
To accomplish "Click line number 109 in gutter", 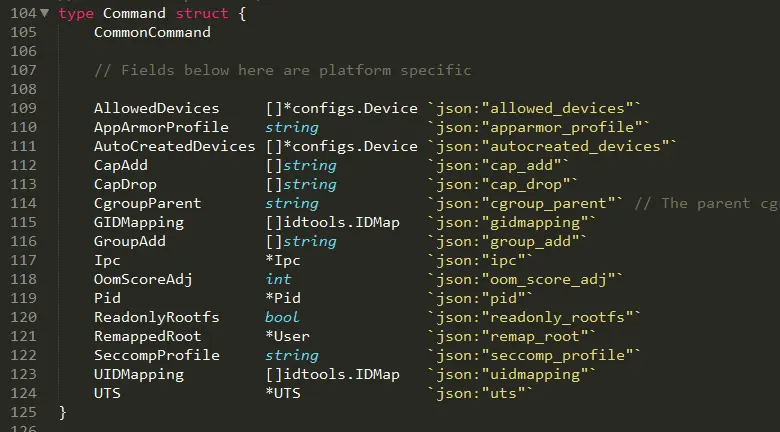I will (22, 108).
